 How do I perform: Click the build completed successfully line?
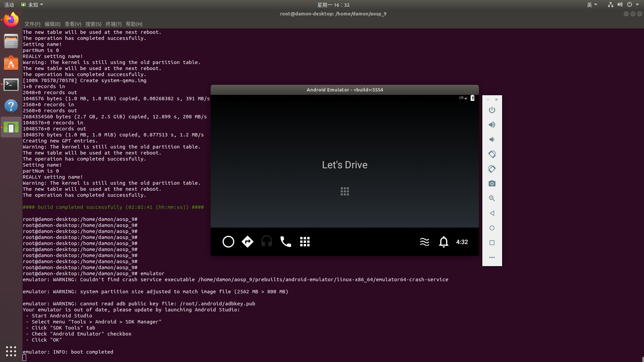pos(113,207)
